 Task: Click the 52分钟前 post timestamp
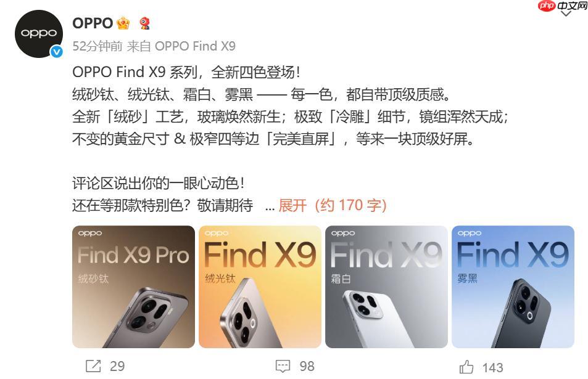click(x=97, y=46)
